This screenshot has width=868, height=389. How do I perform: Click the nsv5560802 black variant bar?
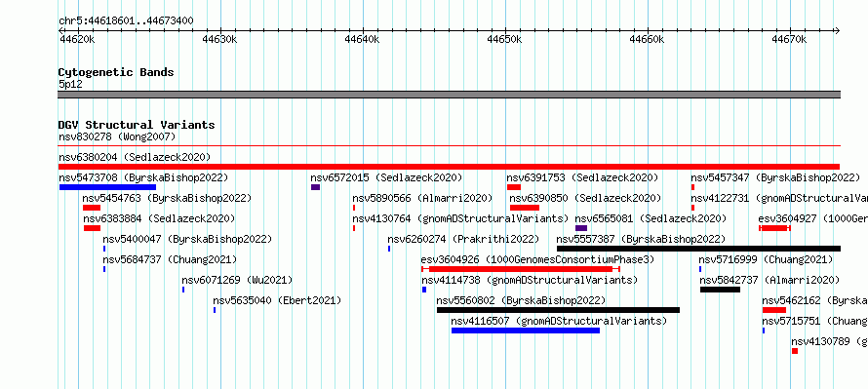558,310
